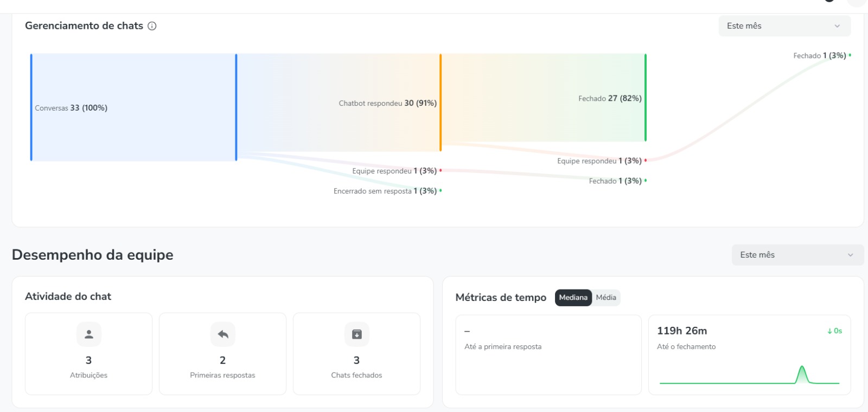This screenshot has height=412, width=868.
Task: Click the info icon beside Gerenciamento de chats
Action: [x=152, y=26]
